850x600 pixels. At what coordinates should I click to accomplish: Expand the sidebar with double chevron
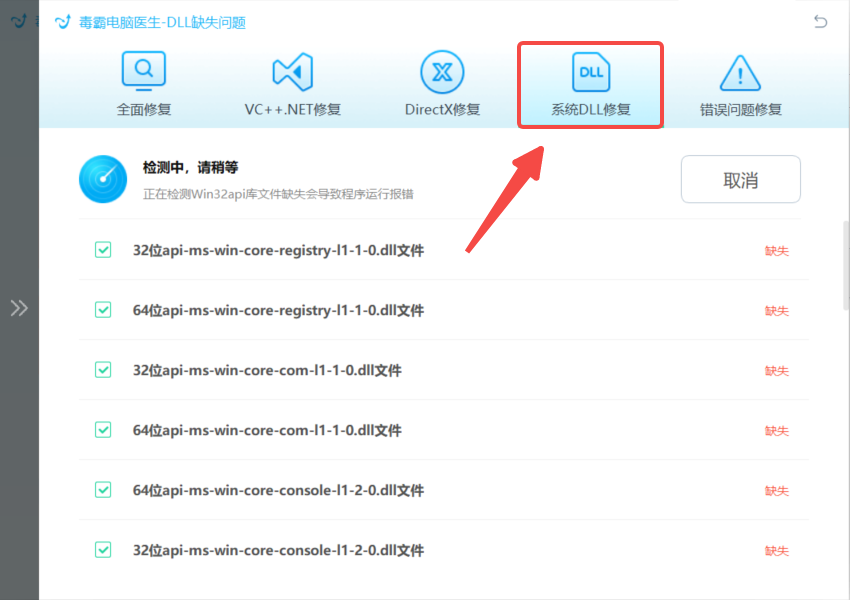pos(19,308)
